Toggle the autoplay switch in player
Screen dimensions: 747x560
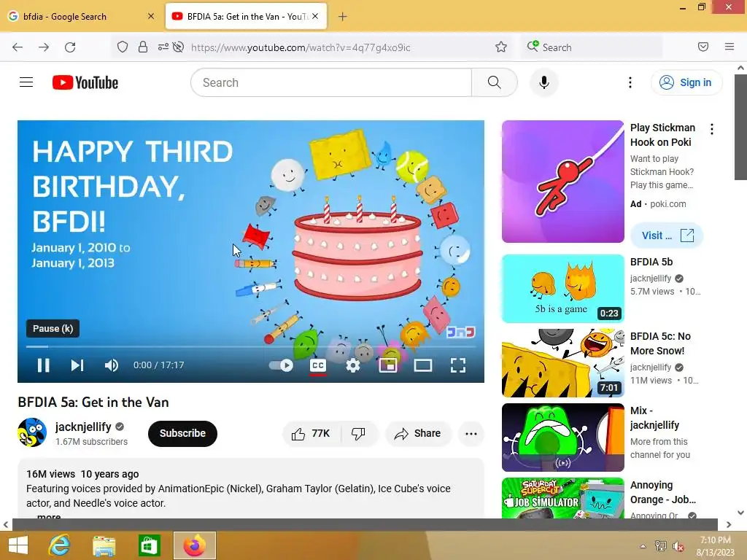[x=281, y=365]
